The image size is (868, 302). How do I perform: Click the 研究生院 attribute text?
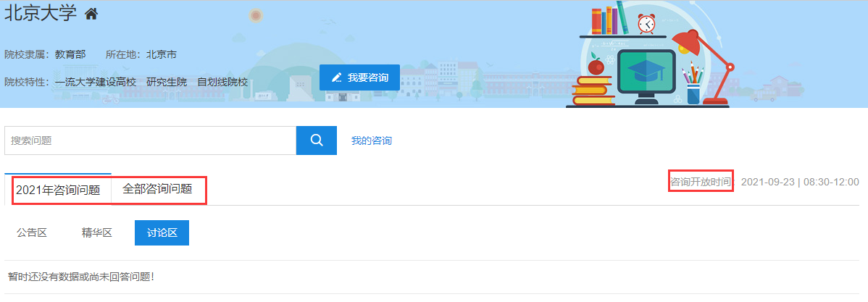click(x=167, y=82)
